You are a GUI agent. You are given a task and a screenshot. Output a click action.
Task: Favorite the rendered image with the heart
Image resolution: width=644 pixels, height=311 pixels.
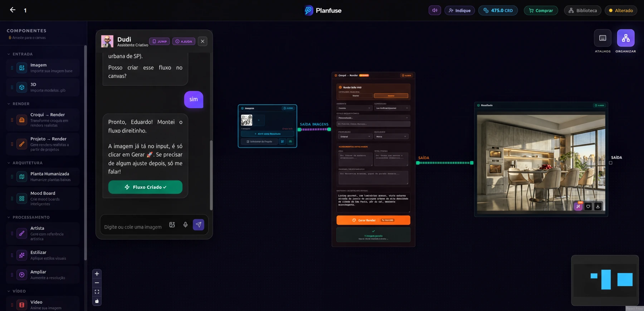[588, 206]
